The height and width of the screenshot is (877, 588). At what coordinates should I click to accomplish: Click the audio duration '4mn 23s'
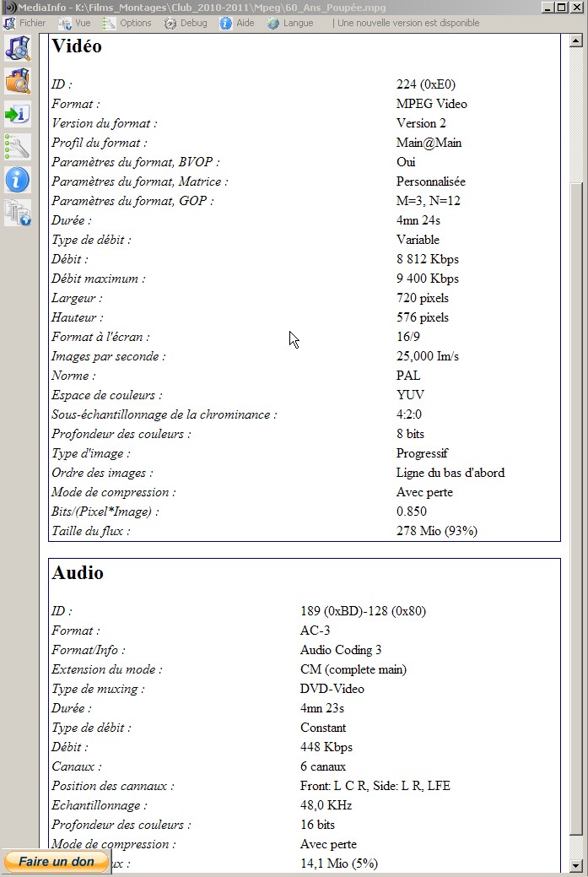coord(322,708)
